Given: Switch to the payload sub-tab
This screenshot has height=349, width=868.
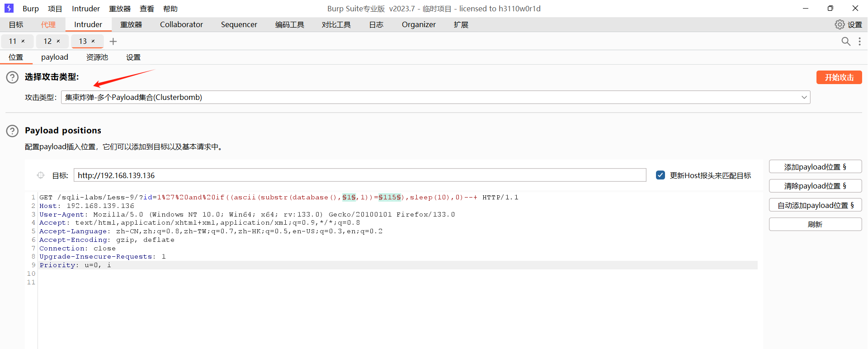Looking at the screenshot, I should click(x=55, y=57).
